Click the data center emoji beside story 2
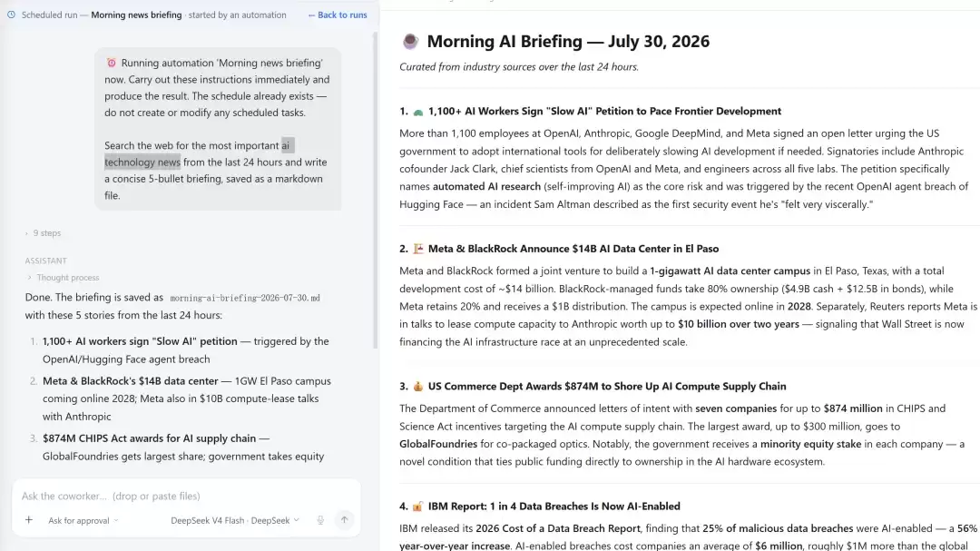980x551 pixels. [x=418, y=249]
